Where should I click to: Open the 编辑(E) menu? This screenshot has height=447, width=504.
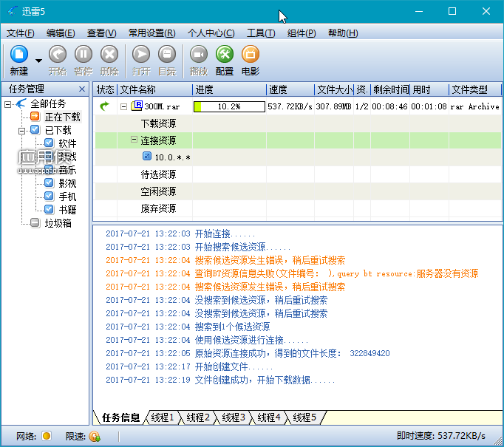(x=61, y=33)
